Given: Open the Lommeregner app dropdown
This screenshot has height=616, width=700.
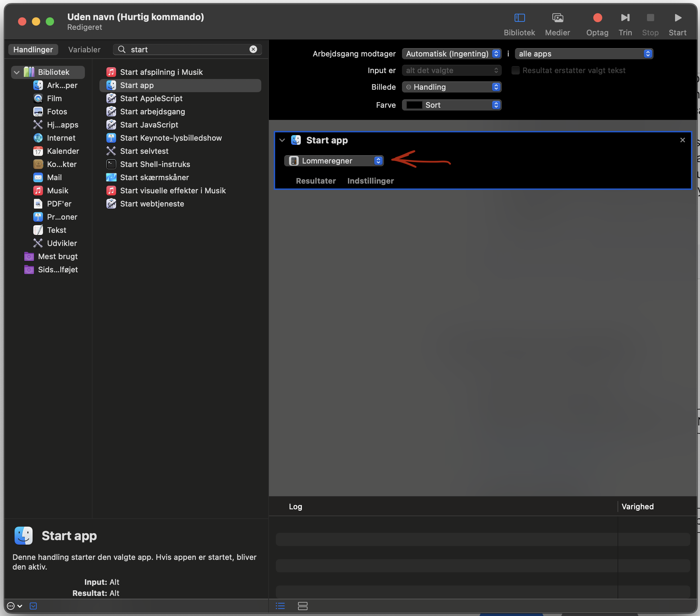Looking at the screenshot, I should pyautogui.click(x=334, y=161).
